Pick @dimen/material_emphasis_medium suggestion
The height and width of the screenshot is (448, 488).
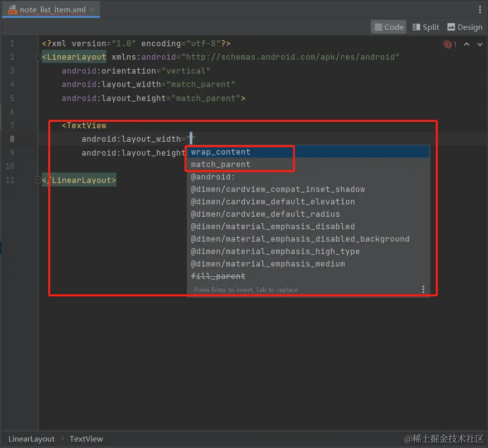pyautogui.click(x=308, y=264)
